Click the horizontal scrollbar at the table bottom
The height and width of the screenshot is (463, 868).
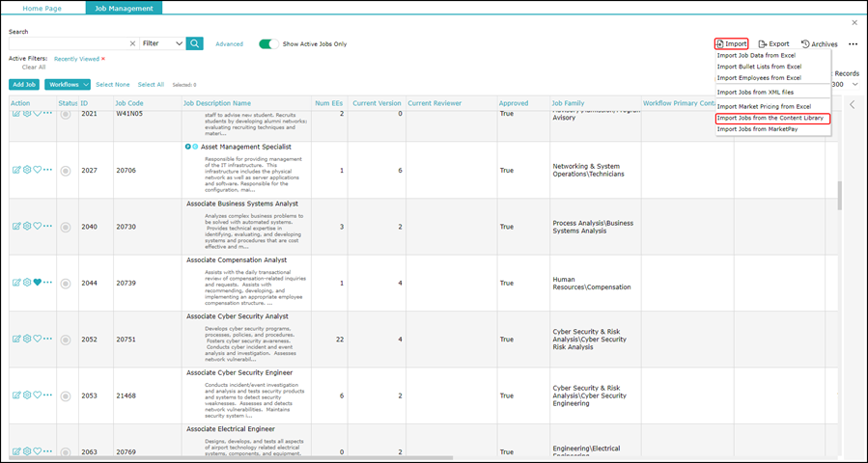(233, 458)
